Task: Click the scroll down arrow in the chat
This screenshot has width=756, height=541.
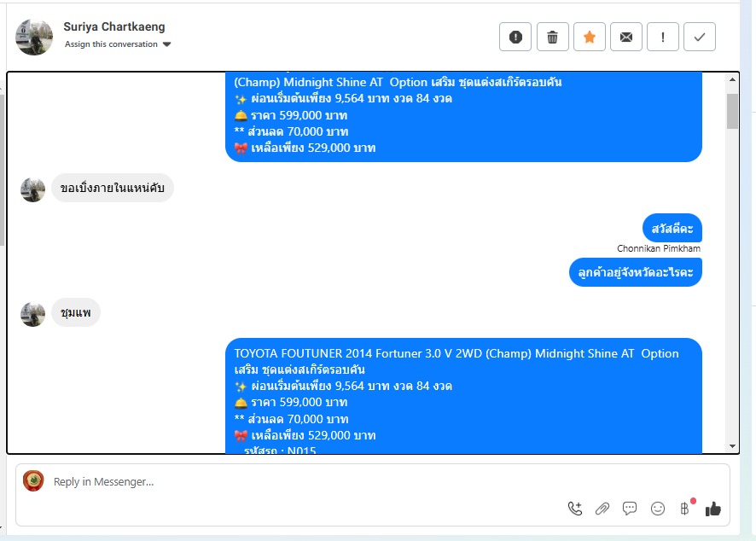Action: coord(732,446)
